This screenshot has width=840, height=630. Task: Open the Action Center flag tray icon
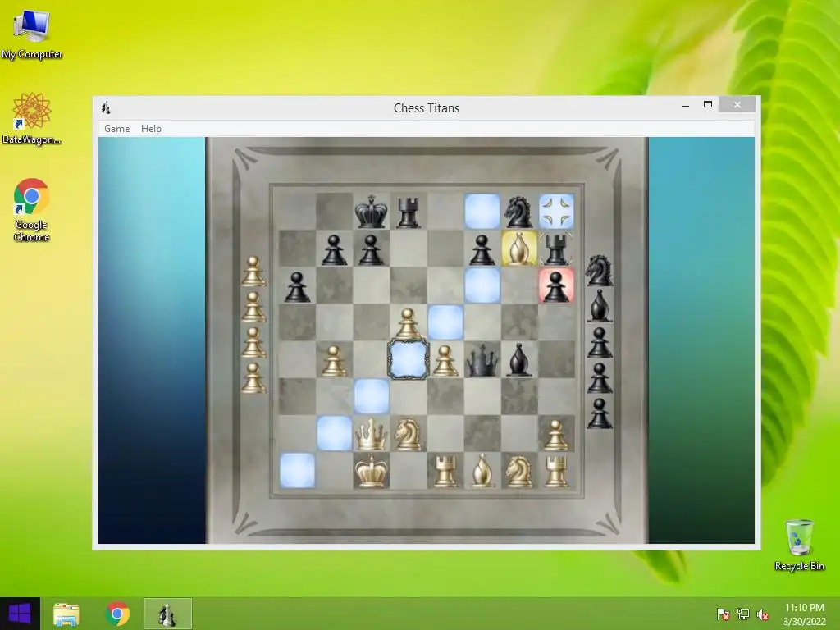[723, 614]
